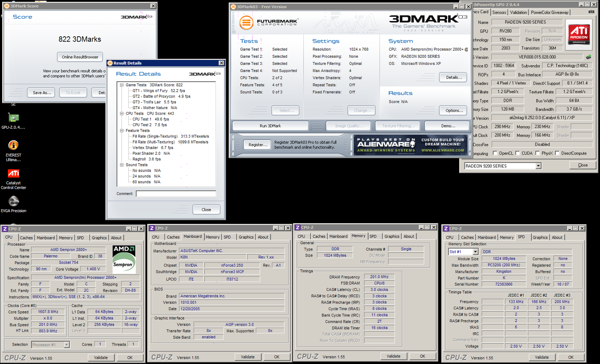
Task: Toggle the PhysX checkbox in GPU-Z
Action: click(x=537, y=153)
